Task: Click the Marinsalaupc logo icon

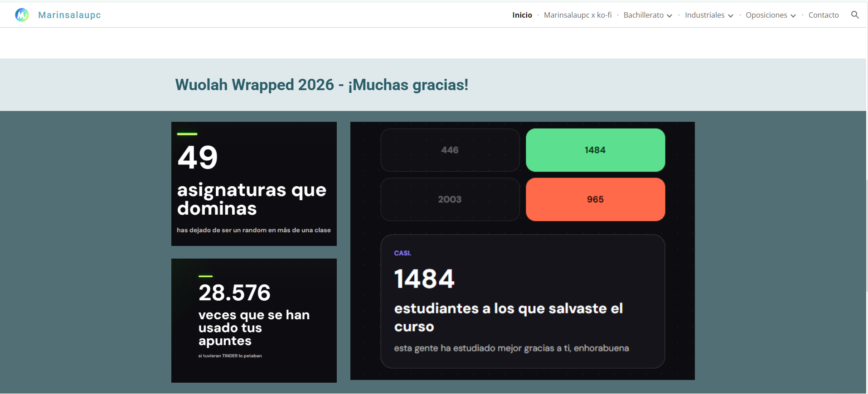Action: (x=22, y=15)
